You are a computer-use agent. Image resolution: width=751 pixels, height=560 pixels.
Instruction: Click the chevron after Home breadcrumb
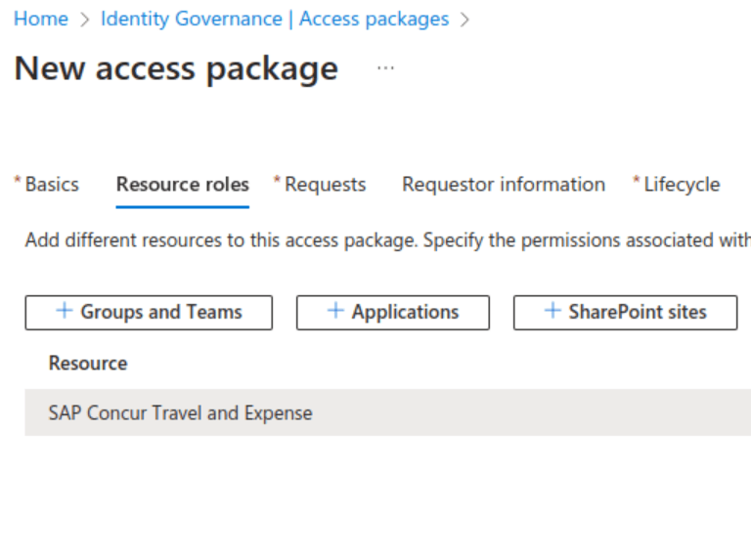tap(84, 20)
